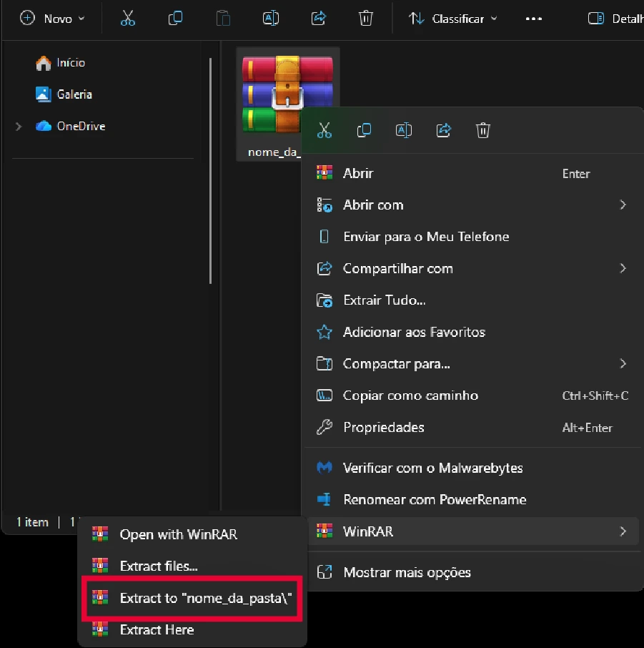Select Extract files... option
Viewport: 644px width, 648px height.
[x=159, y=566]
